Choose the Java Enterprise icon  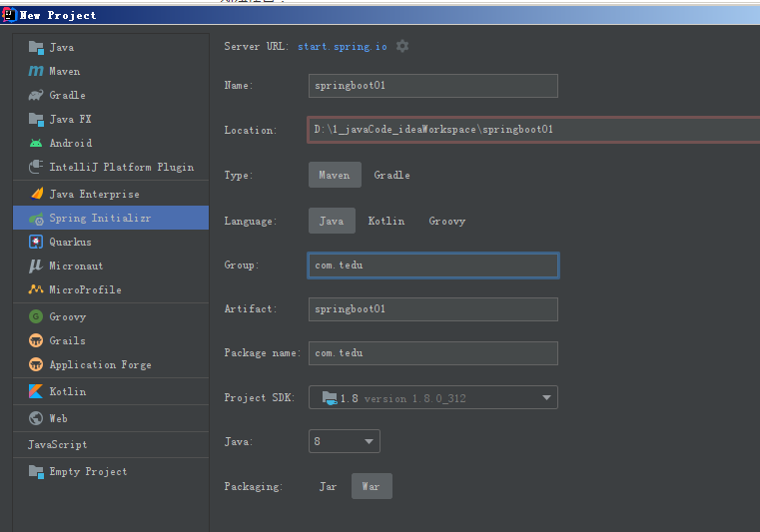click(37, 194)
